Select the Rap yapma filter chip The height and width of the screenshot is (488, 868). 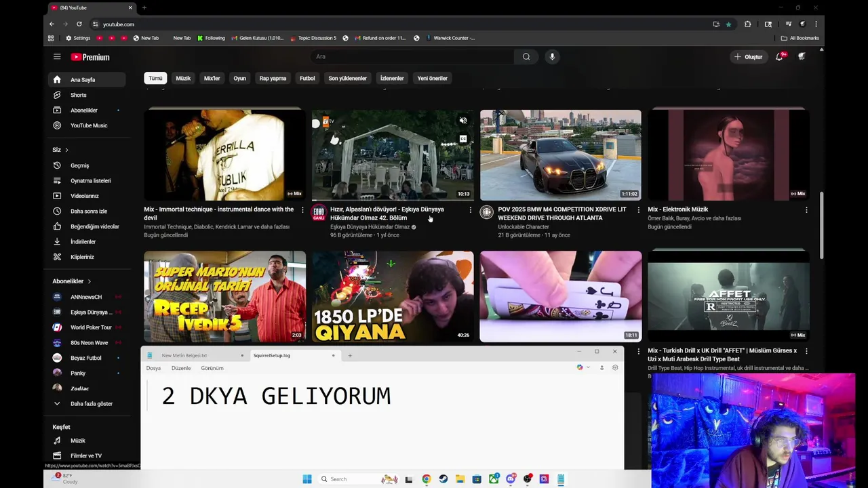pos(273,78)
